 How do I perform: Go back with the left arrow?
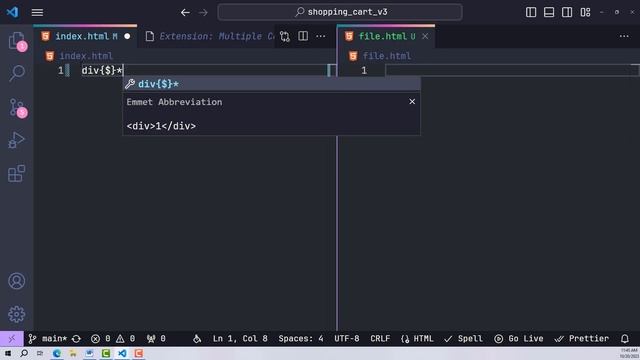[185, 13]
